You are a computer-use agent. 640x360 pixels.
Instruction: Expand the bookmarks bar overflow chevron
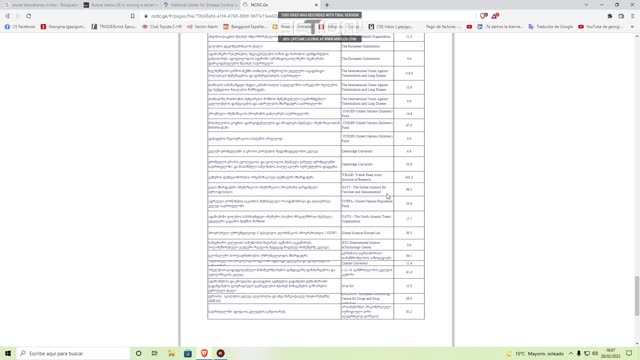pyautogui.click(x=632, y=27)
